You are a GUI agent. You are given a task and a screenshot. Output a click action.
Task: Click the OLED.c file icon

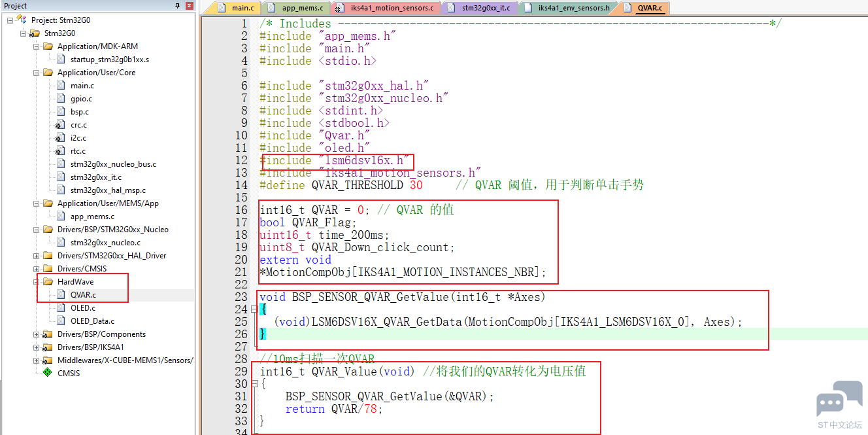(x=61, y=308)
